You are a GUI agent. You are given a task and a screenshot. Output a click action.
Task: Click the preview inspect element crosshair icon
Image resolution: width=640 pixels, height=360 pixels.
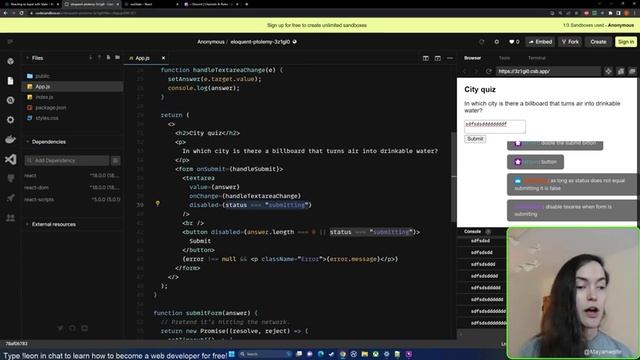(608, 71)
